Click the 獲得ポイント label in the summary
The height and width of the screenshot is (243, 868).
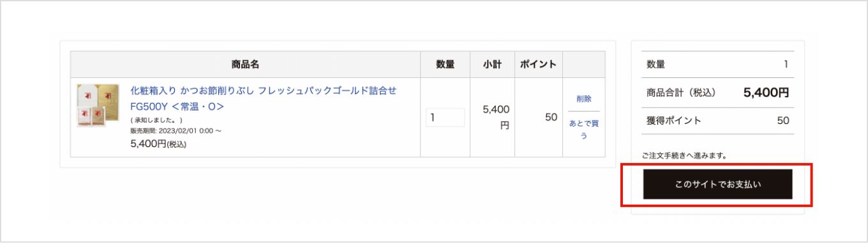click(x=674, y=120)
